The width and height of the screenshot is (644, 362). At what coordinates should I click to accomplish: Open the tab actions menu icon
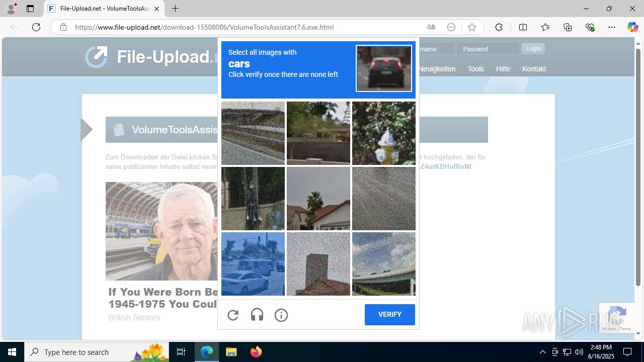(x=30, y=9)
